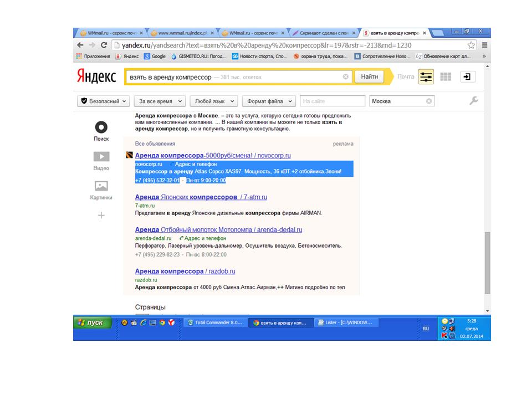Open search settings via the wrench icon

click(474, 100)
